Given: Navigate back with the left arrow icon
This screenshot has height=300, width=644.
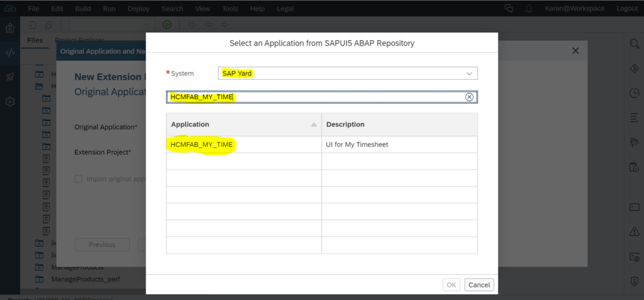Looking at the screenshot, I should pyautogui.click(x=208, y=25).
